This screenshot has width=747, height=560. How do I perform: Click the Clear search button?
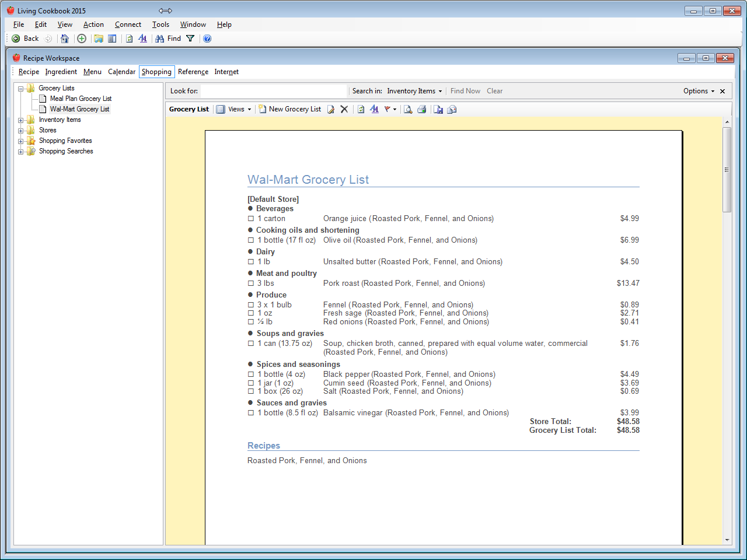pos(494,91)
